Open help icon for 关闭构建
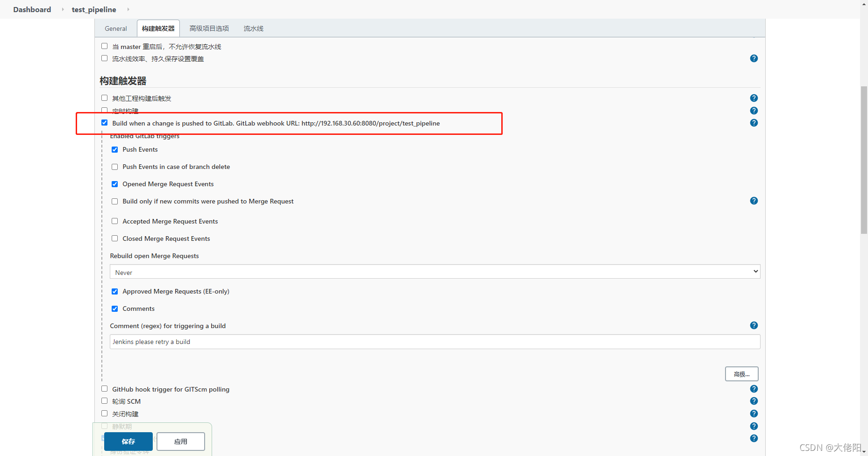The height and width of the screenshot is (456, 868). pos(754,414)
